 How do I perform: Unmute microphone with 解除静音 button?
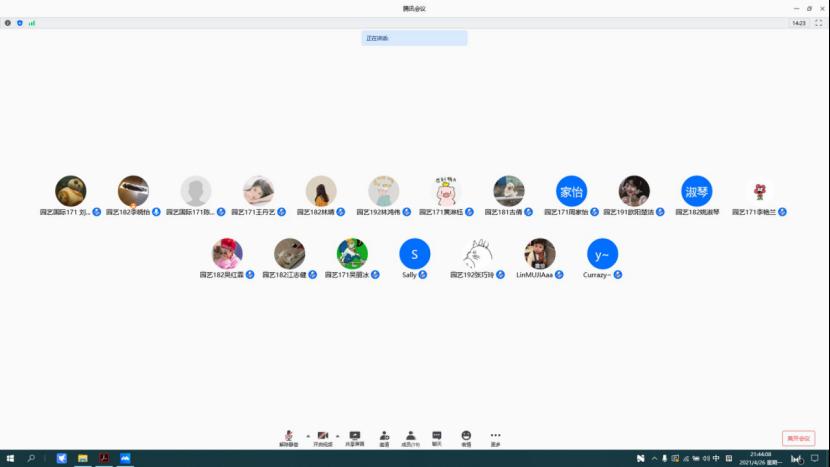tap(288, 437)
